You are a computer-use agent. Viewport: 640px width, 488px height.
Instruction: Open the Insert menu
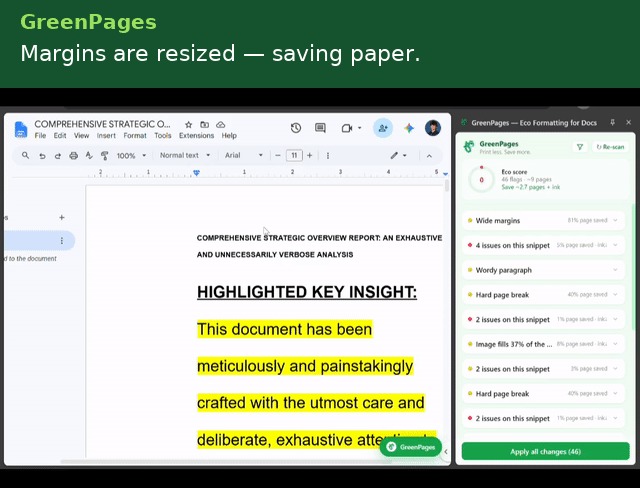click(x=106, y=135)
